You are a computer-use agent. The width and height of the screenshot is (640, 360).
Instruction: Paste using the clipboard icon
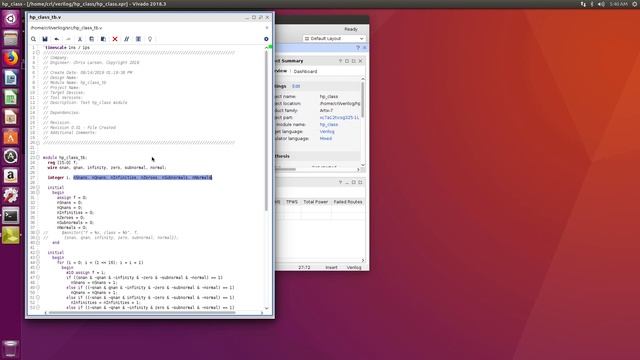click(x=103, y=39)
